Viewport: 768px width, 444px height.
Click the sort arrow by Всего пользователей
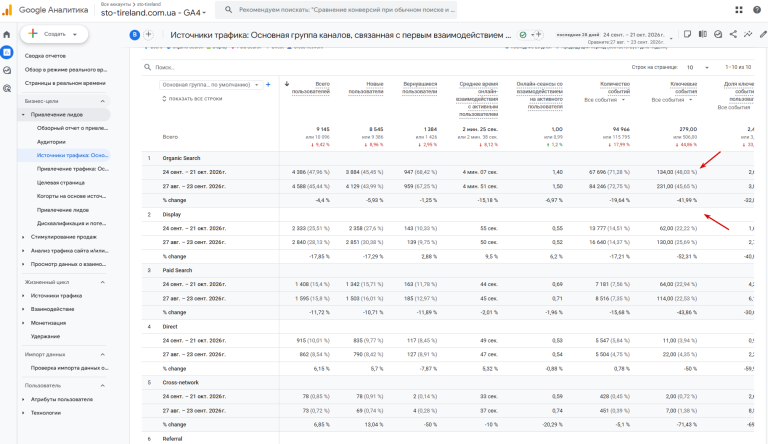[x=287, y=84]
